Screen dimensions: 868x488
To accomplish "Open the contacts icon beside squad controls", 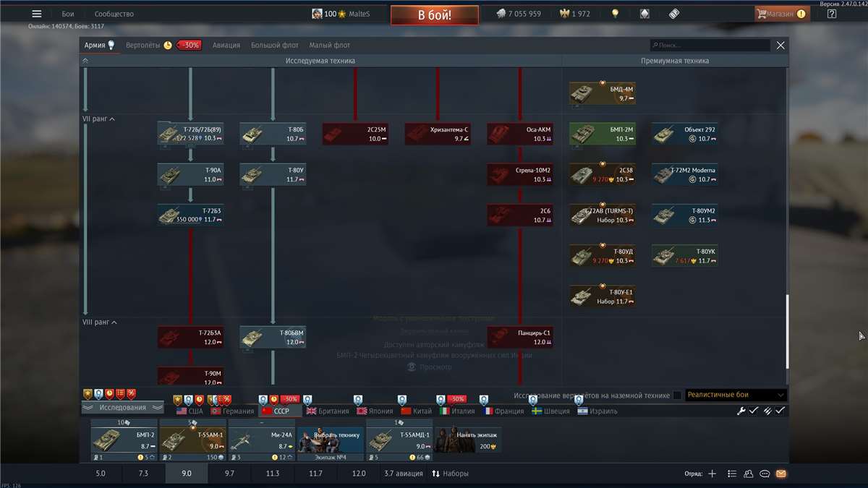I will 748,474.
